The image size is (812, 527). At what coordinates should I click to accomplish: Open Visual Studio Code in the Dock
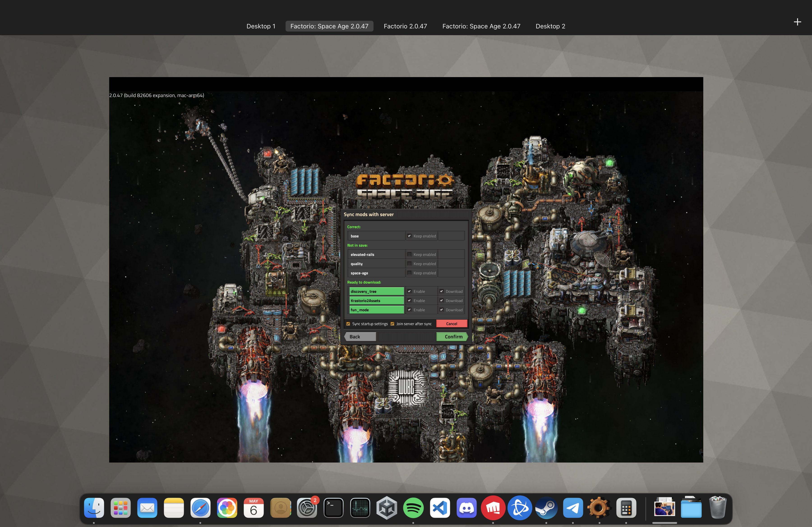tap(440, 508)
